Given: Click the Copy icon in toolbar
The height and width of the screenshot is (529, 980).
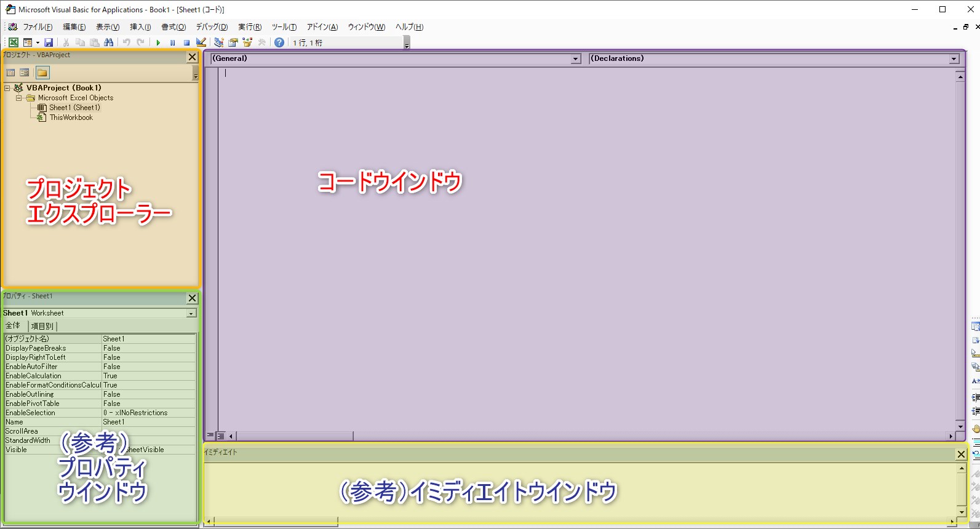Looking at the screenshot, I should pos(80,42).
